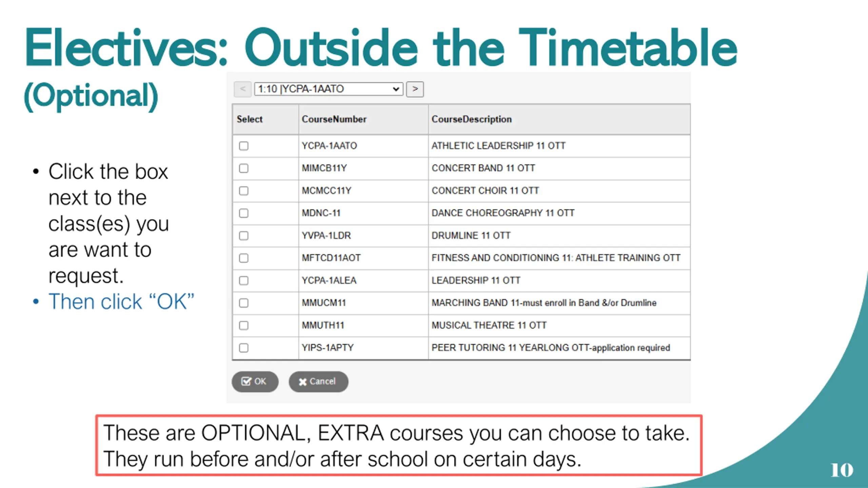868x488 pixels.
Task: Open the 1:10 YCPA-1AATO dropdown
Action: click(x=329, y=89)
